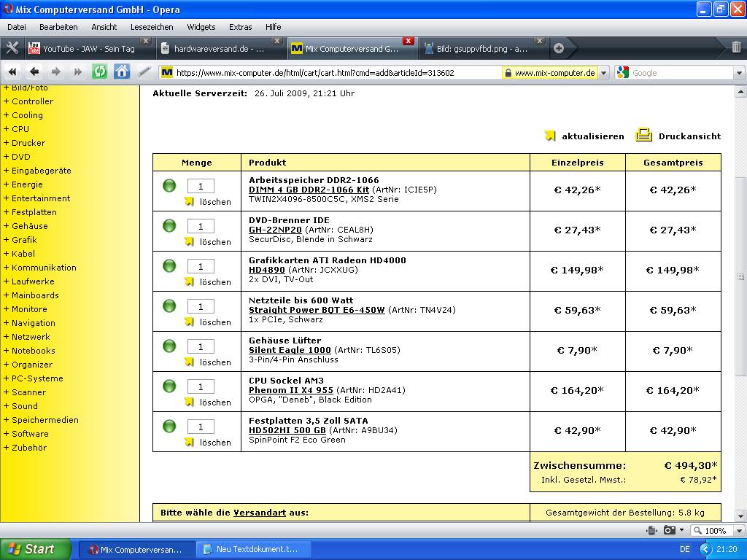Go back with the back arrow
The image size is (747, 560).
[34, 72]
